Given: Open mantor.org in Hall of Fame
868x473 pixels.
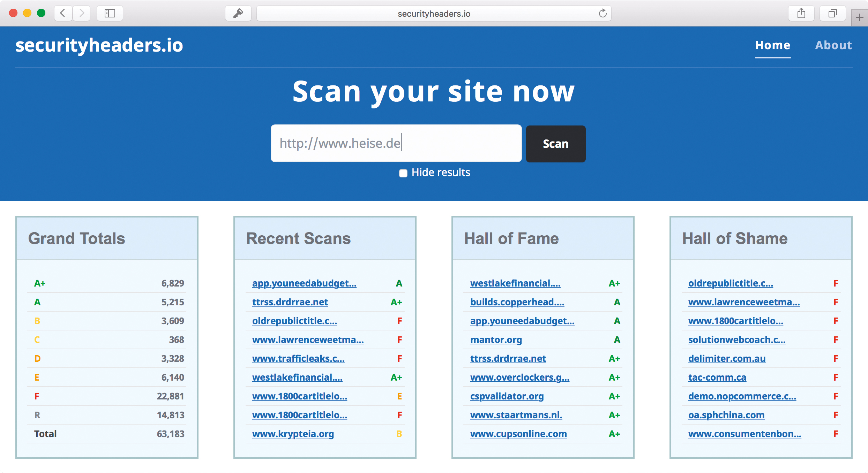Looking at the screenshot, I should coord(496,340).
